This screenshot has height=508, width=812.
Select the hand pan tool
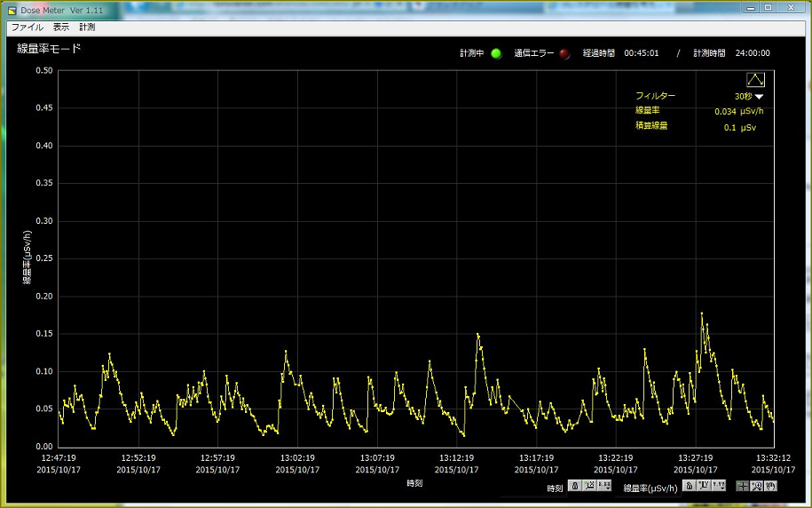771,485
